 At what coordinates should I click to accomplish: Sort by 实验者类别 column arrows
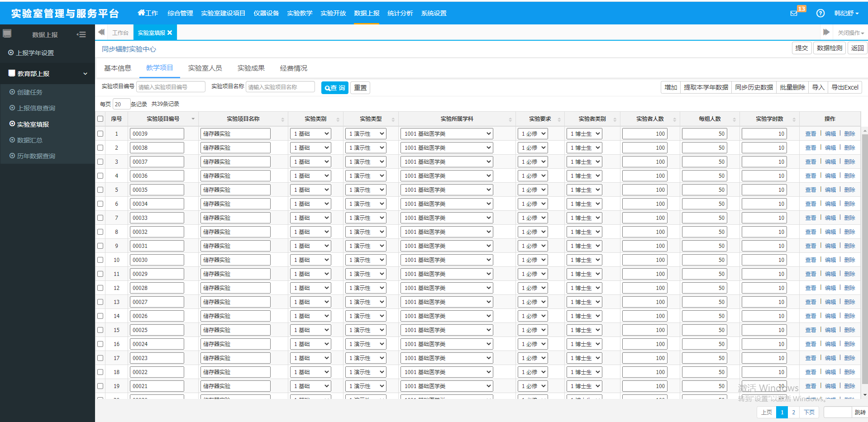pos(615,119)
